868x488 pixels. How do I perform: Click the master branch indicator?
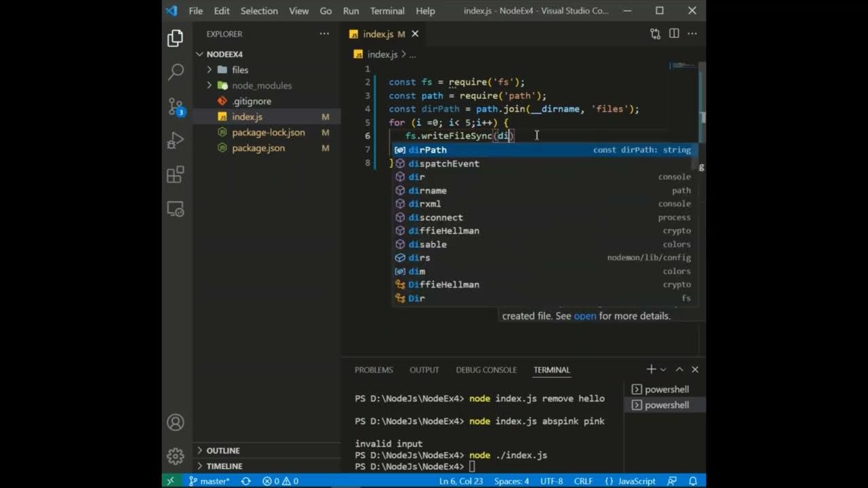coord(210,481)
